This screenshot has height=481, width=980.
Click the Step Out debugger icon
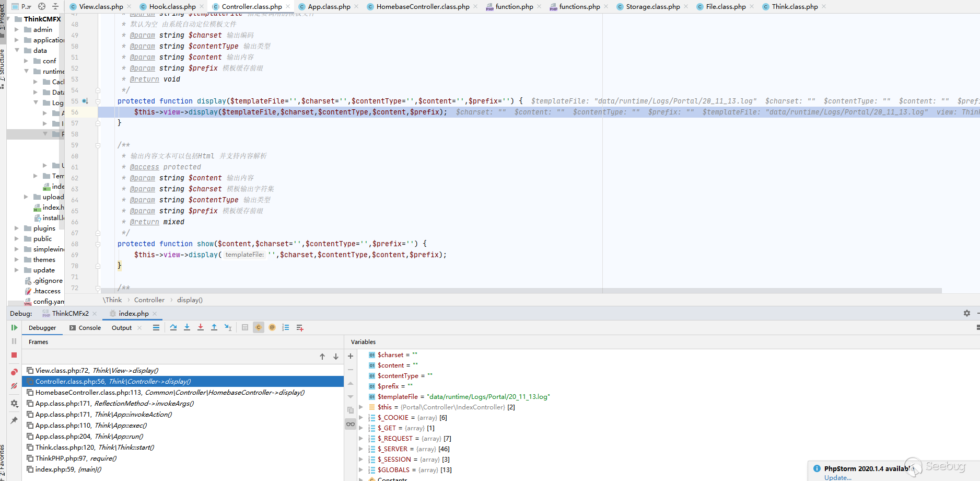pos(214,328)
